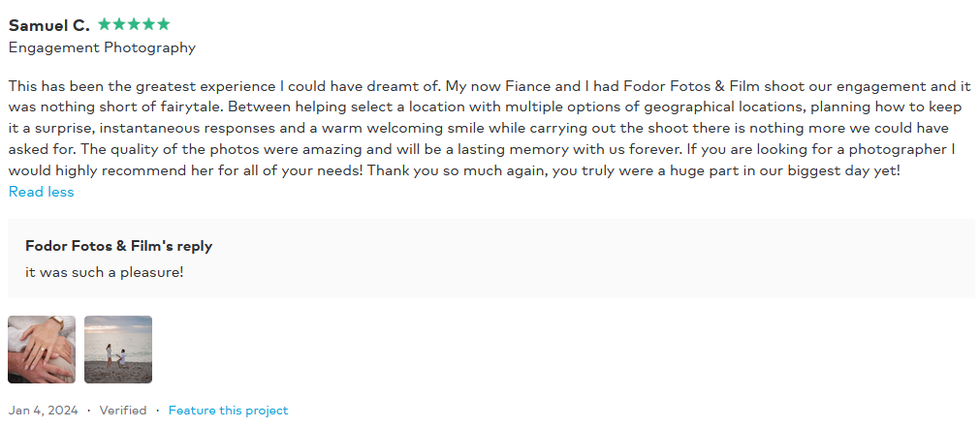980x427 pixels.
Task: Open the engagement ring hands photo thumbnail
Action: point(42,349)
